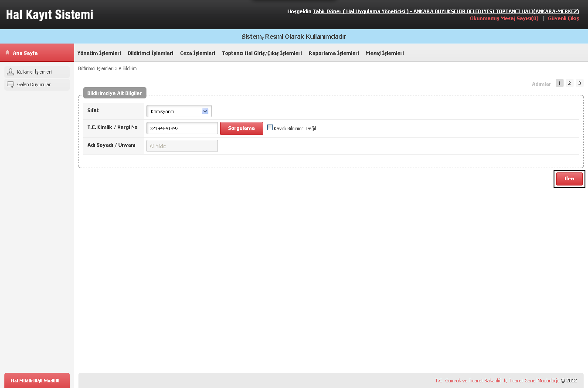Select step 2 in Adımlar
Image resolution: width=588 pixels, height=388 pixels.
569,83
